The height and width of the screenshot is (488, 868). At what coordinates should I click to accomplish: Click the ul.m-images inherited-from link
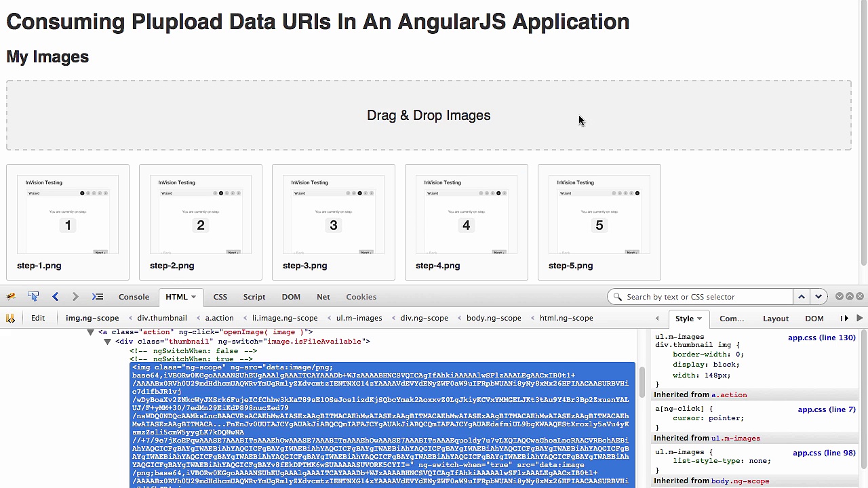(x=736, y=438)
